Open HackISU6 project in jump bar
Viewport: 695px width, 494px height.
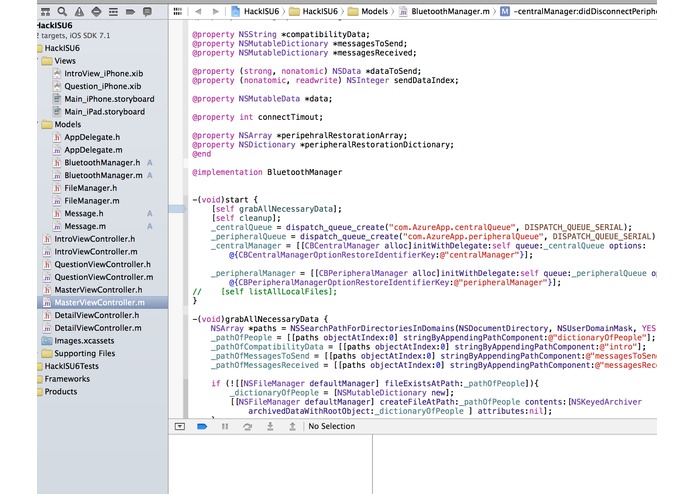coord(255,12)
